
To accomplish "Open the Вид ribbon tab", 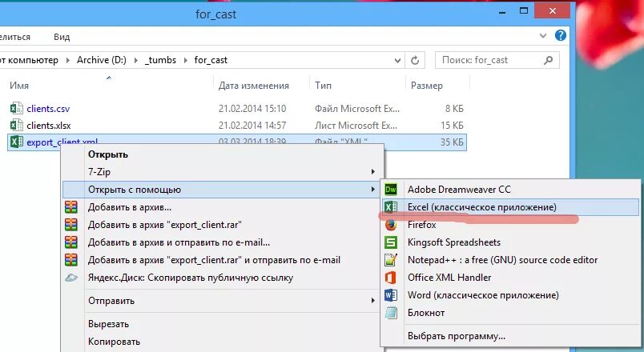I will coord(62,37).
